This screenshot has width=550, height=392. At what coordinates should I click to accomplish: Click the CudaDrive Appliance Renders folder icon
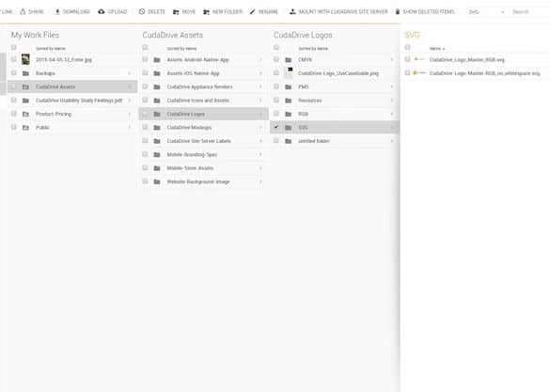pyautogui.click(x=157, y=87)
